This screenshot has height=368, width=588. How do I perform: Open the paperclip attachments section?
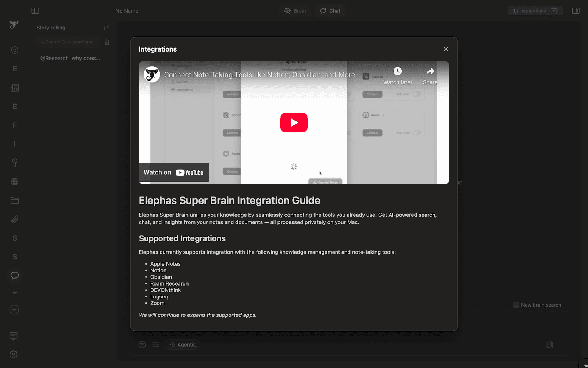14,219
